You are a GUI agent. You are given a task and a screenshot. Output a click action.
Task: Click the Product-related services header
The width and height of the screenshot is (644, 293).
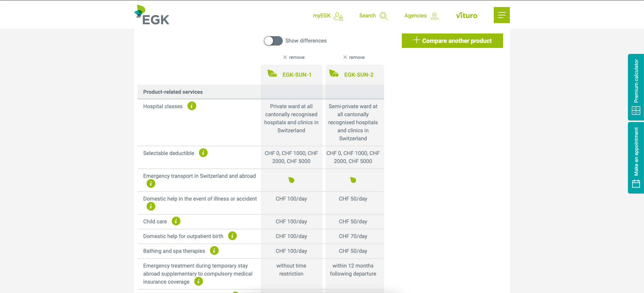[173, 92]
